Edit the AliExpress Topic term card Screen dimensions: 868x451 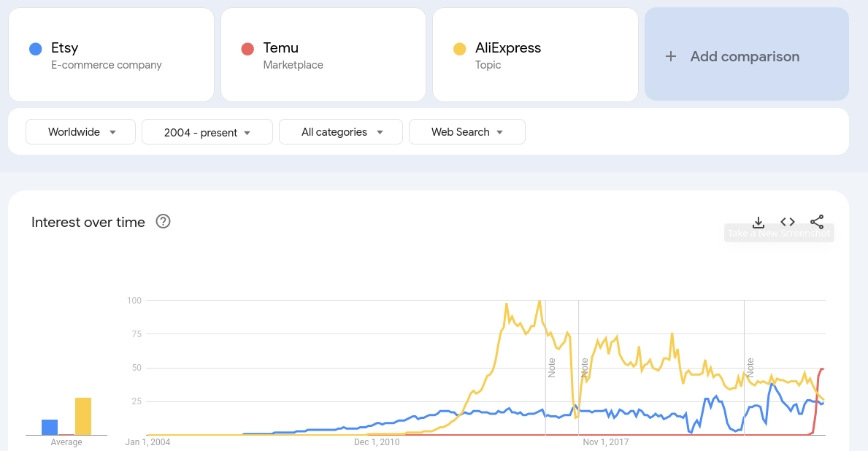[535, 55]
